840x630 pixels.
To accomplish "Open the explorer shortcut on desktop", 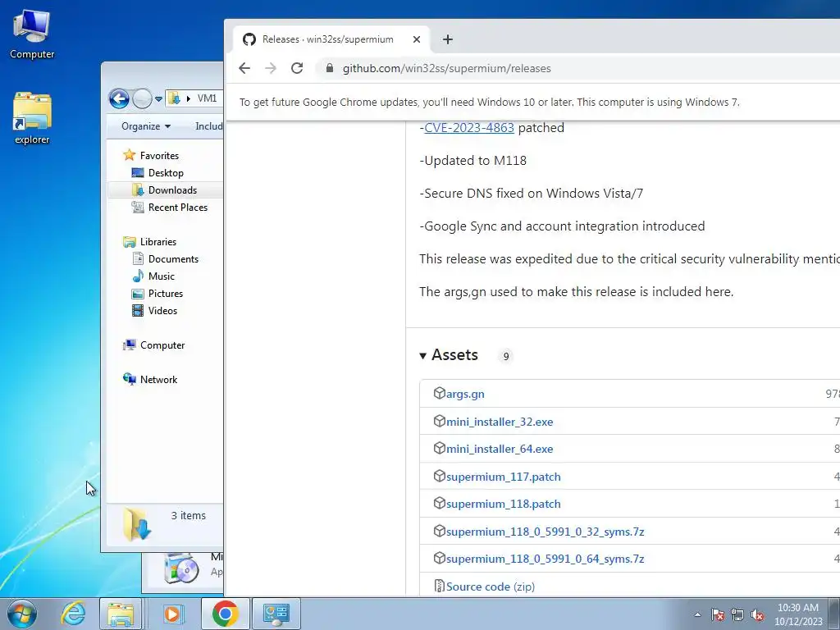I will 32,118.
